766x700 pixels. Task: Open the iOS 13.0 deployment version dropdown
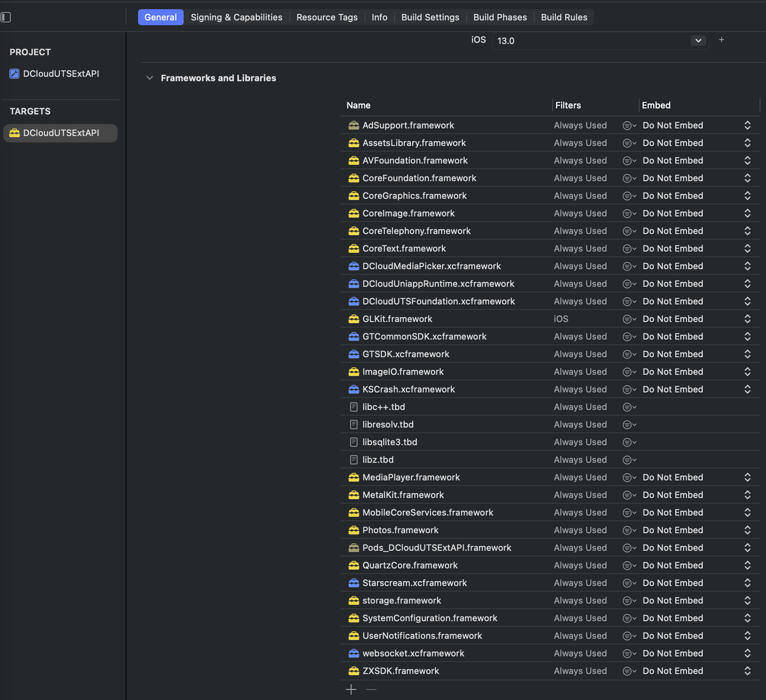tap(698, 40)
